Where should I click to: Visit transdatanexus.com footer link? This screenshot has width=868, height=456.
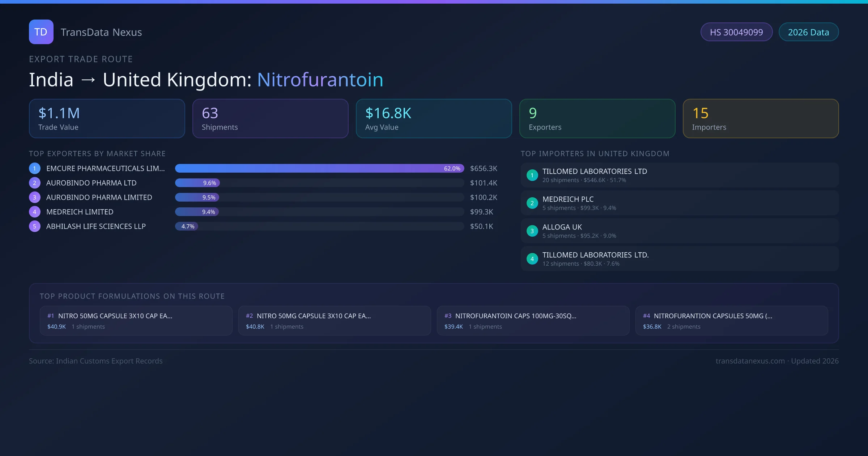(x=750, y=361)
